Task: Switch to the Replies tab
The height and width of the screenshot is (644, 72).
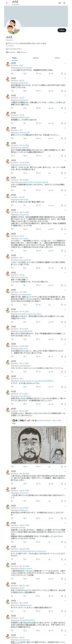Action: pyautogui.click(x=36, y=58)
